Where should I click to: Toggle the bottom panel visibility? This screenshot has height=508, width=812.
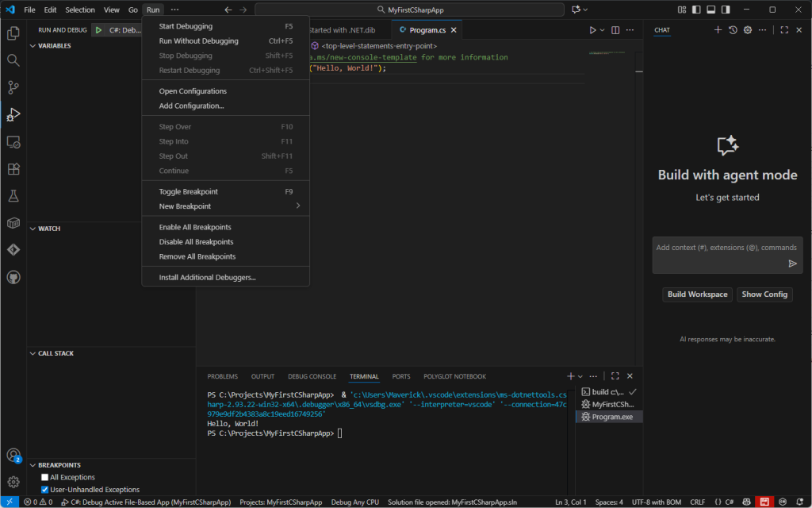711,10
